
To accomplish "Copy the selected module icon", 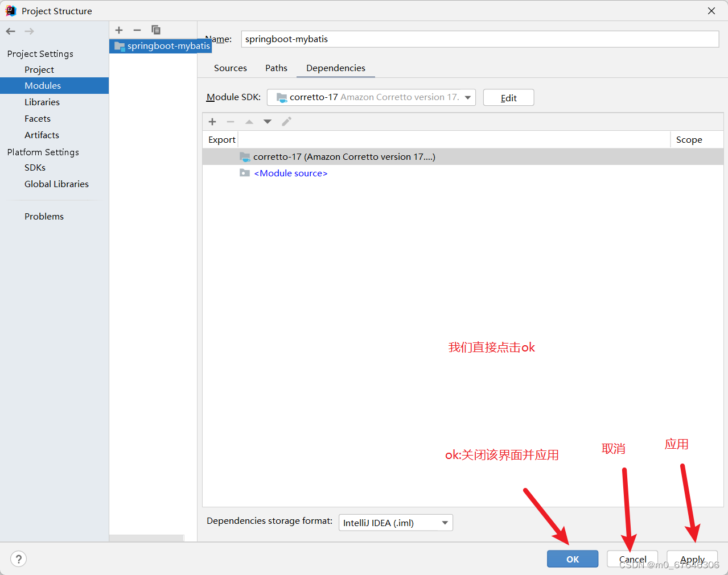I will pyautogui.click(x=156, y=30).
